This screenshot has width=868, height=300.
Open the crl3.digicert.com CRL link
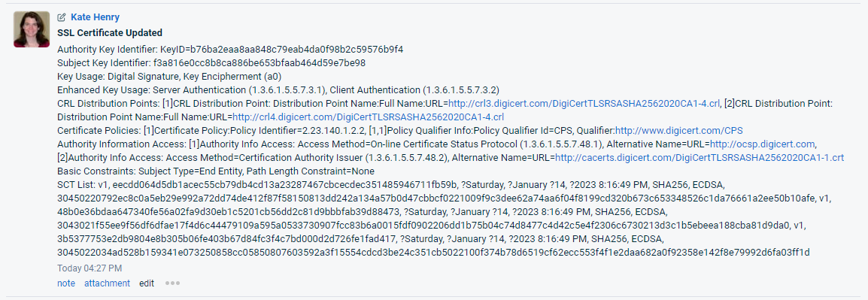(x=584, y=104)
